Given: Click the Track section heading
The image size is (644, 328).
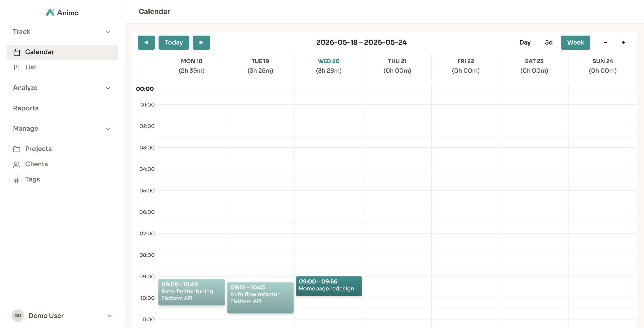Looking at the screenshot, I should tap(21, 32).
